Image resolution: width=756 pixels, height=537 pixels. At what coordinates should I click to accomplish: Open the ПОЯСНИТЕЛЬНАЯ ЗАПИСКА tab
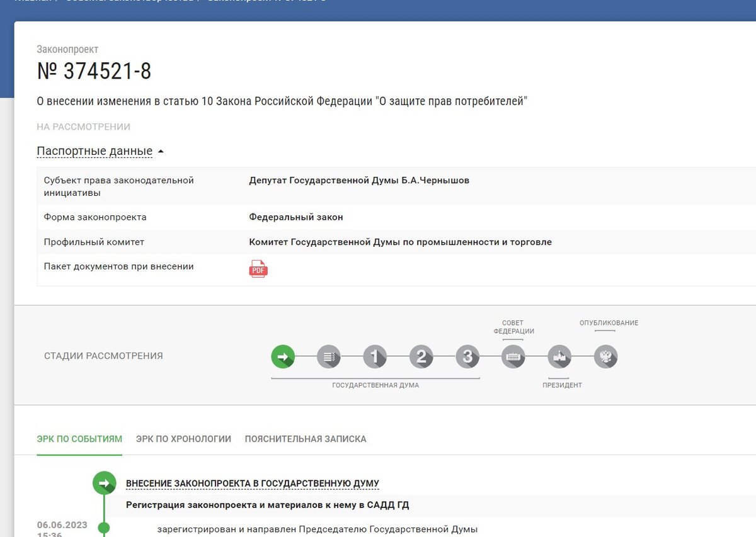[306, 439]
